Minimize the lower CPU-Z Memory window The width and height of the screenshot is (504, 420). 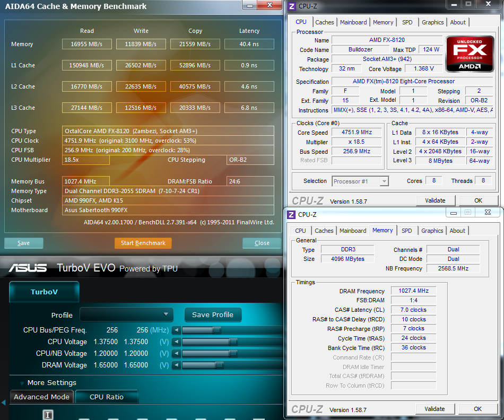click(454, 213)
